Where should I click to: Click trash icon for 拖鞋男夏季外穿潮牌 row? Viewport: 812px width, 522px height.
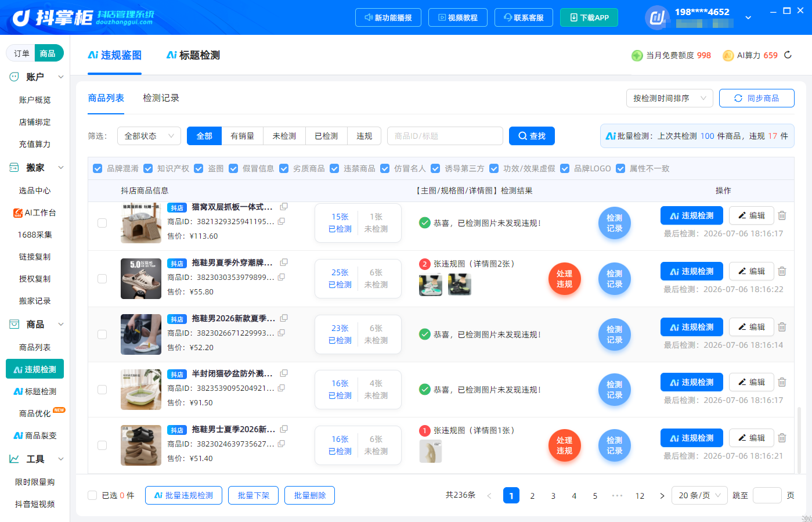coord(782,271)
